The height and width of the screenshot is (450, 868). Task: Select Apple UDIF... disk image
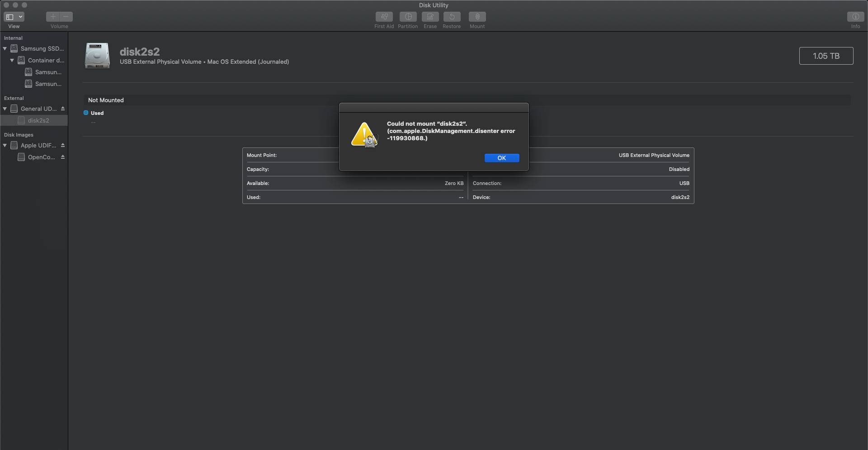tap(33, 145)
